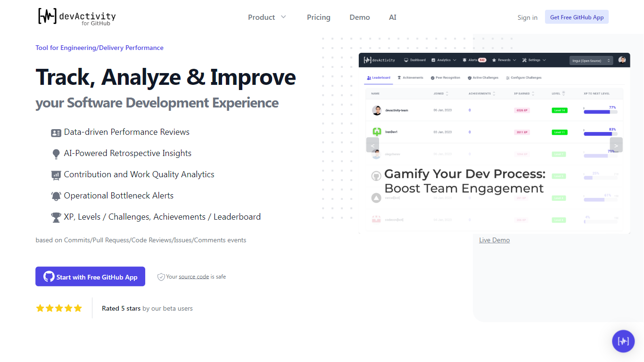Sort by the Achievements column header
This screenshot has height=362, width=644.
482,93
